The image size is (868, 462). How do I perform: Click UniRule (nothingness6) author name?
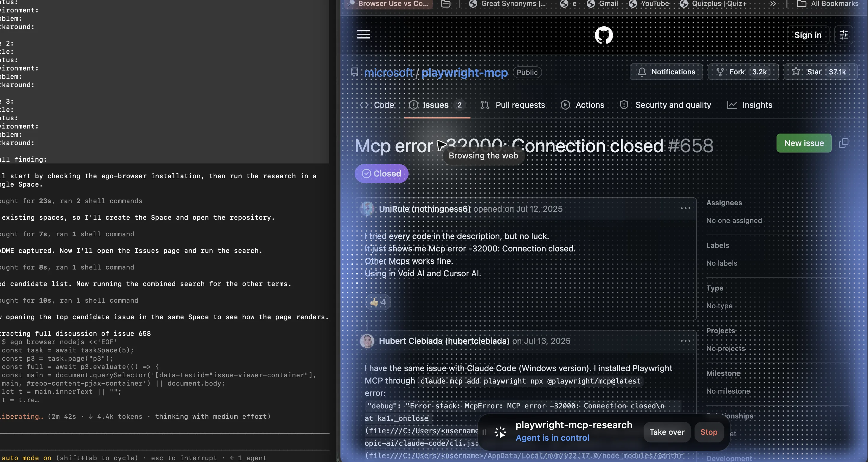pyautogui.click(x=425, y=209)
